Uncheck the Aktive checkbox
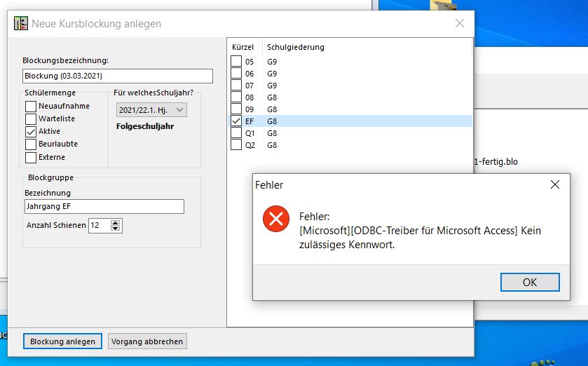Screen dimensions: 588x366 point(31,132)
